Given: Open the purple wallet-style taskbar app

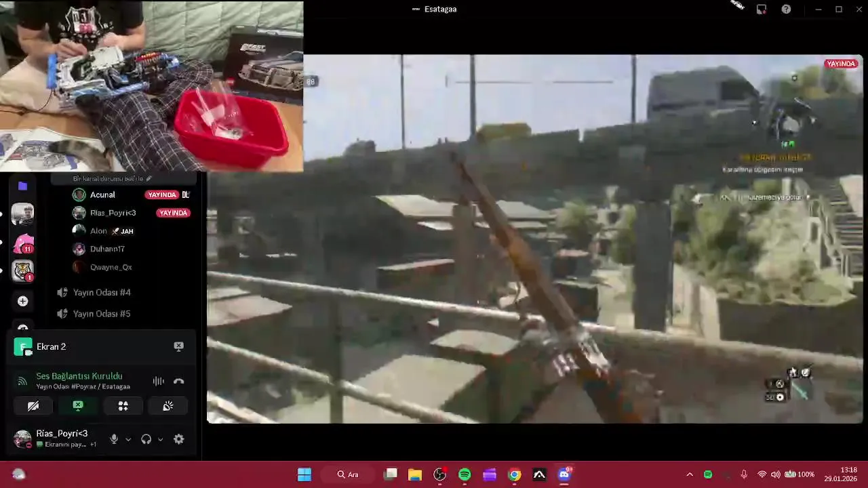Looking at the screenshot, I should (x=490, y=474).
